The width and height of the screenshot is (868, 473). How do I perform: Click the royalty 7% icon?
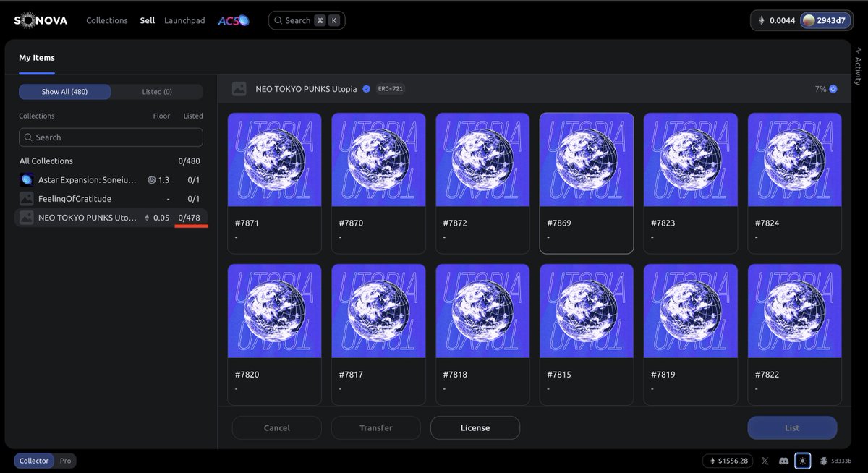coord(833,89)
